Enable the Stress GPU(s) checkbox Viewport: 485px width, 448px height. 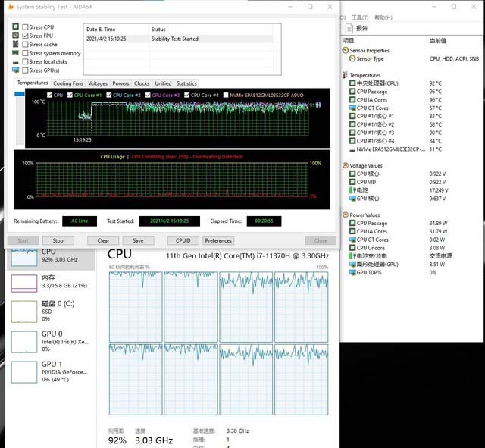[25, 70]
